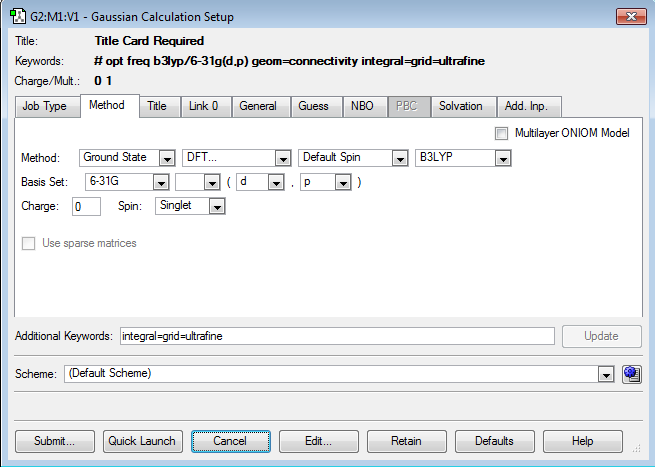Expand the d polarization function dropdown
Viewport: 655px width, 467px height.
[260, 182]
